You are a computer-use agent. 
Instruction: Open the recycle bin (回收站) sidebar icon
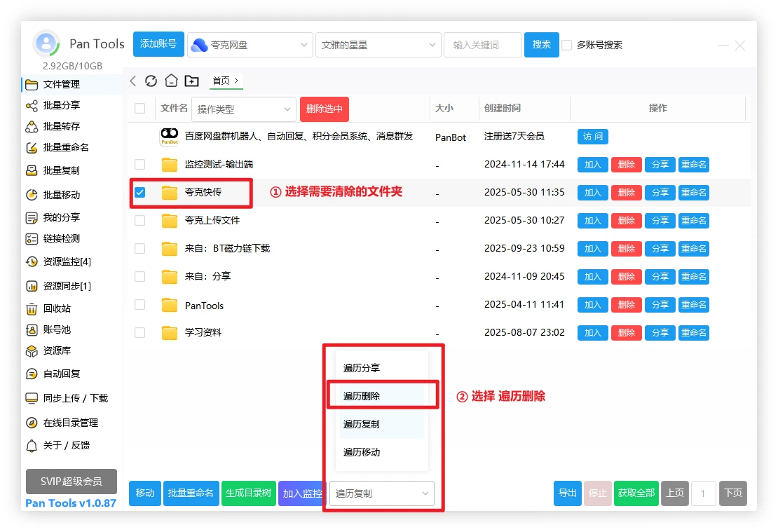[x=32, y=308]
